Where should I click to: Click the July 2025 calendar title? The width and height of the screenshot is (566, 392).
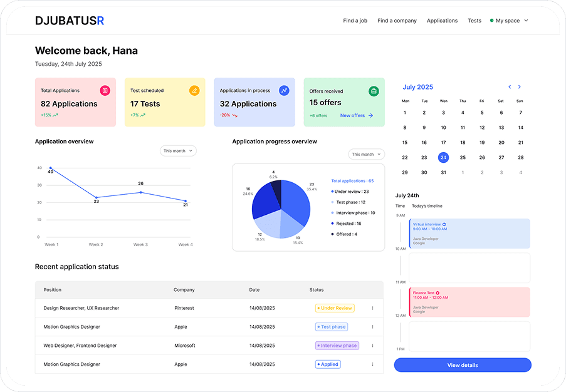pyautogui.click(x=418, y=87)
